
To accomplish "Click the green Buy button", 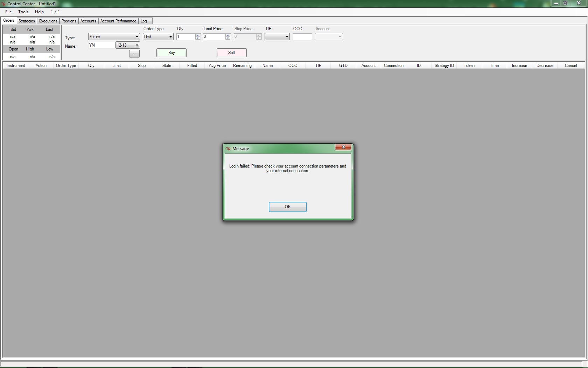I will coord(171,53).
